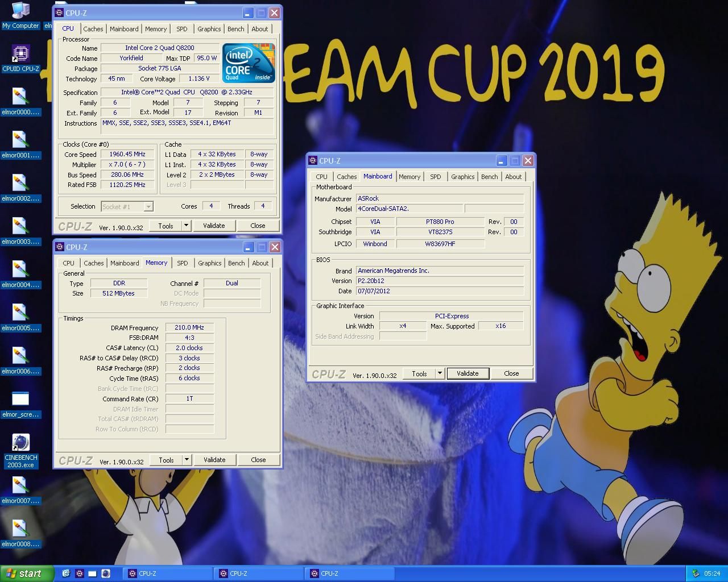Image resolution: width=728 pixels, height=582 pixels.
Task: Select the elmor0007 file on the desktop
Action: [x=20, y=490]
